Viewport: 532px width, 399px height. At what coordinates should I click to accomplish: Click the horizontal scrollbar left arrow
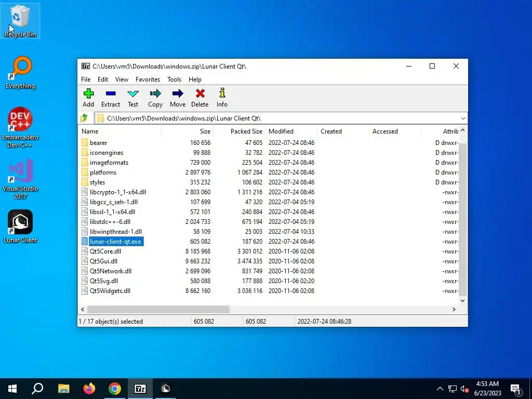83,310
